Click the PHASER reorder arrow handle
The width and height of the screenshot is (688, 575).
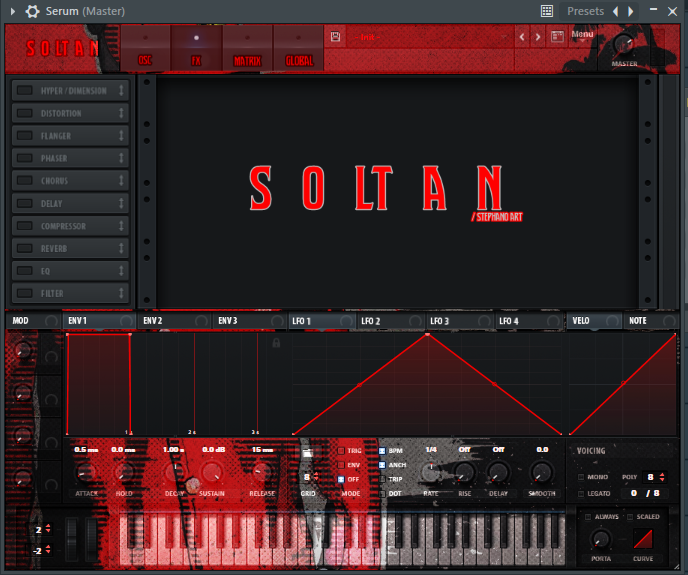(121, 158)
